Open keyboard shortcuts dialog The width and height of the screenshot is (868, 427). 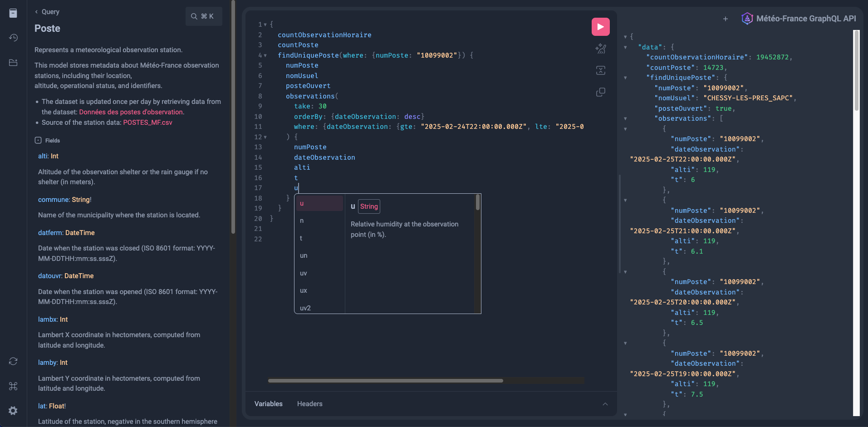click(13, 386)
